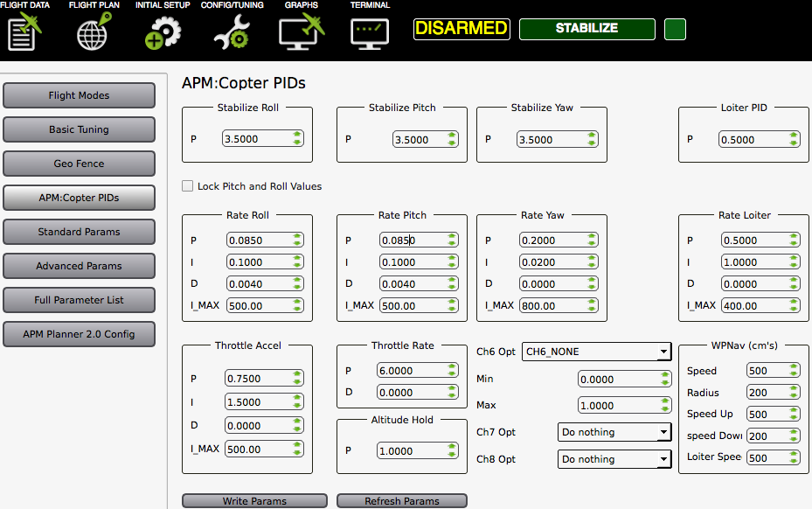Click the Refresh Params button
Image resolution: width=812 pixels, height=509 pixels.
pyautogui.click(x=402, y=501)
